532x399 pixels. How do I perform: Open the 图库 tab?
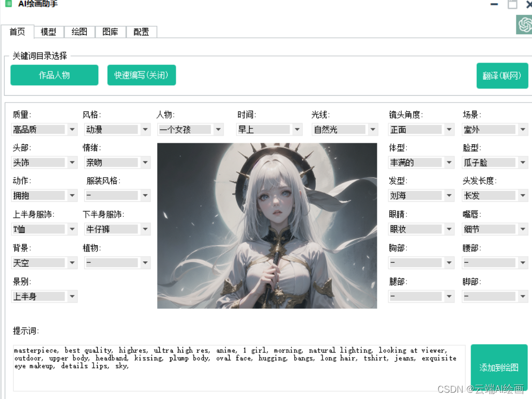click(110, 32)
